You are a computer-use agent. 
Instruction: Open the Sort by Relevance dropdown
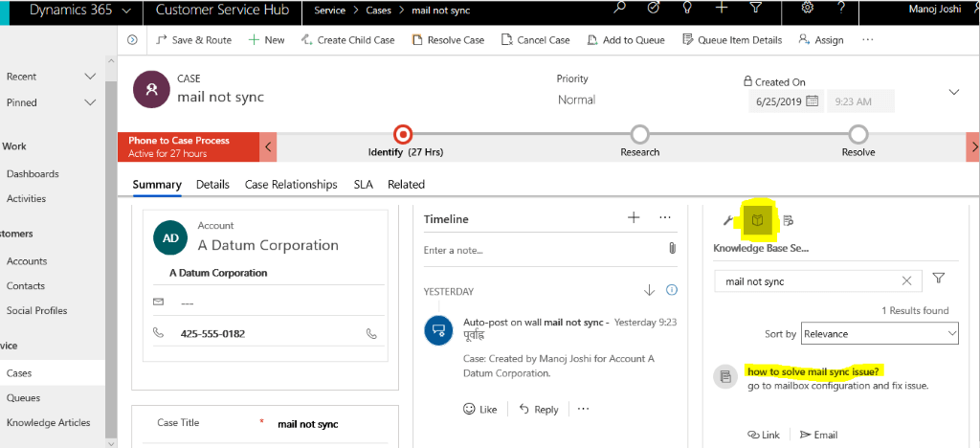(880, 334)
